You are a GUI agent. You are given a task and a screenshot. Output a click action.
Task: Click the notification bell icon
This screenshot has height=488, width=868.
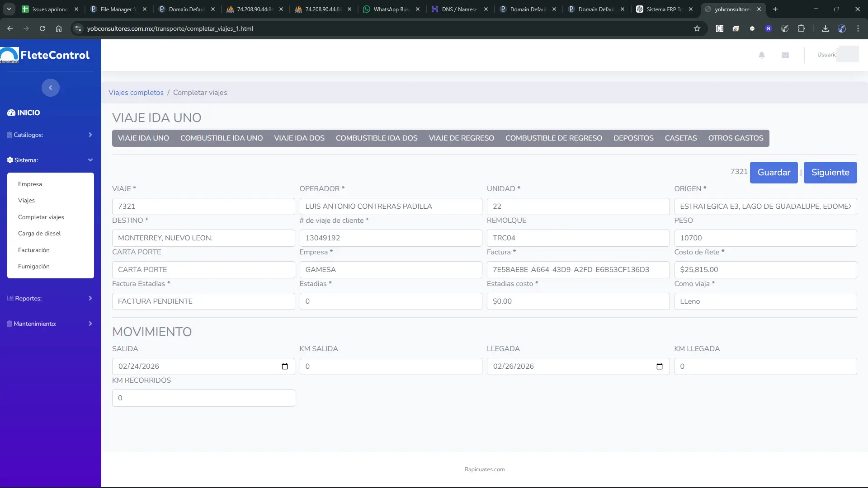point(762,55)
